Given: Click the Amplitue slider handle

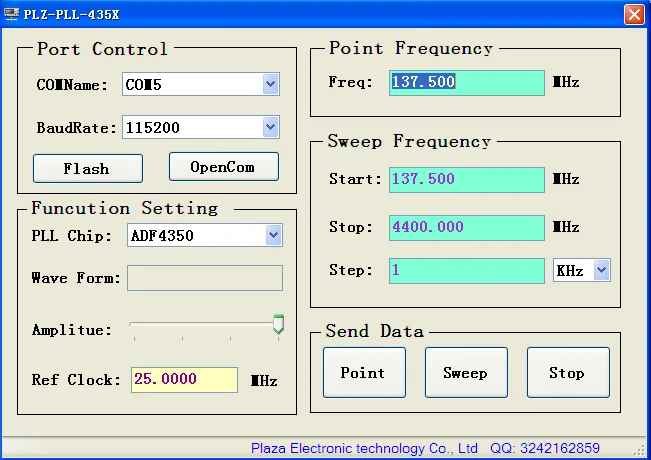Looking at the screenshot, I should coord(278,324).
